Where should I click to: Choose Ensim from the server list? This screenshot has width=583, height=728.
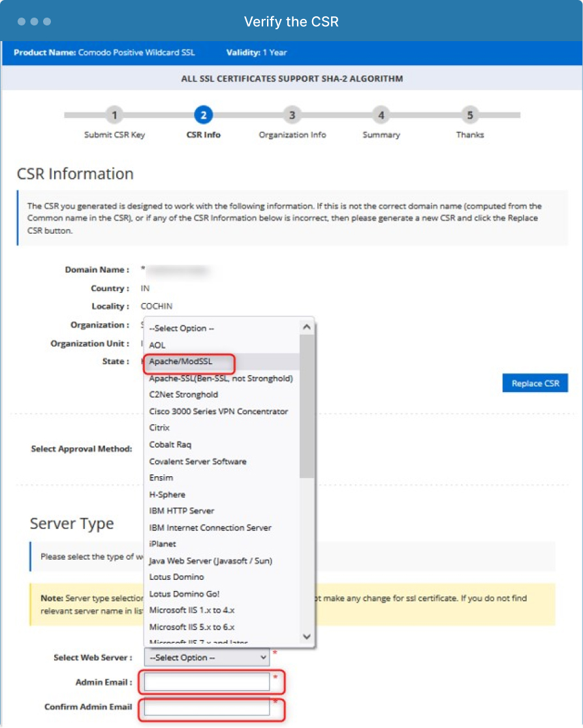[223, 478]
